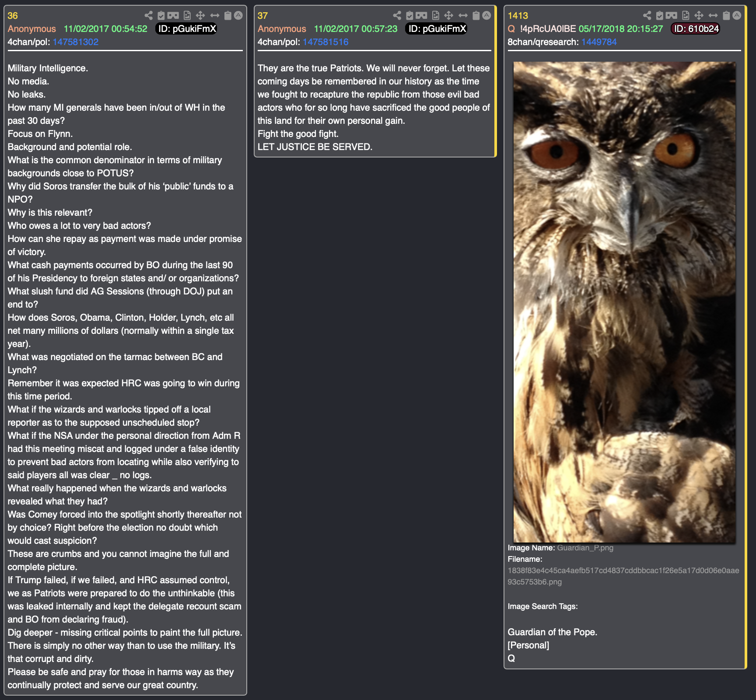Click the 'LET JUSTICE BE SERVED.' line

[315, 147]
